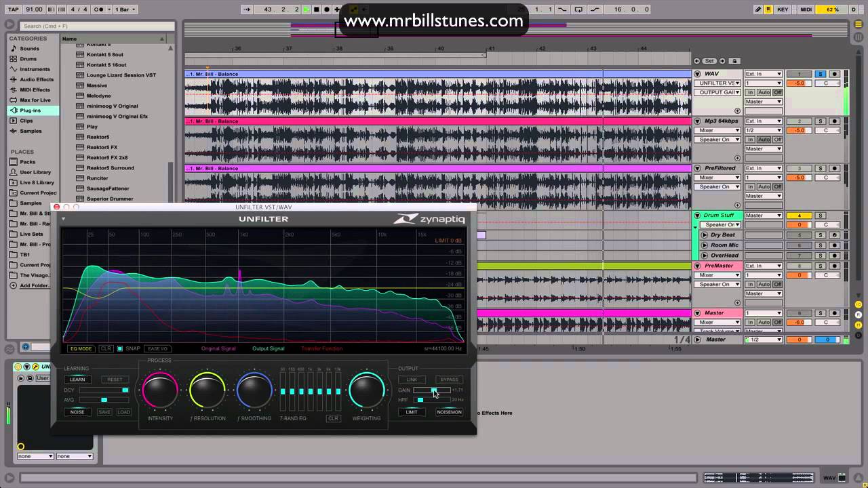Adjust the DCY slider in Learning section
Screen dimensions: 868x488
tap(104, 390)
